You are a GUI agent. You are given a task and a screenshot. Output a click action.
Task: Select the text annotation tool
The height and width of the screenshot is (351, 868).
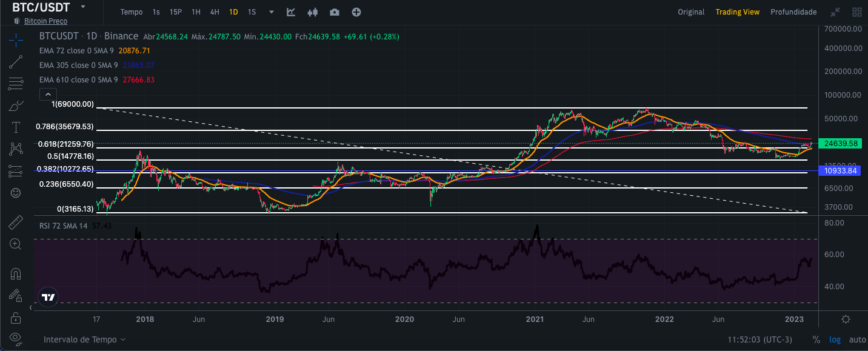(16, 127)
